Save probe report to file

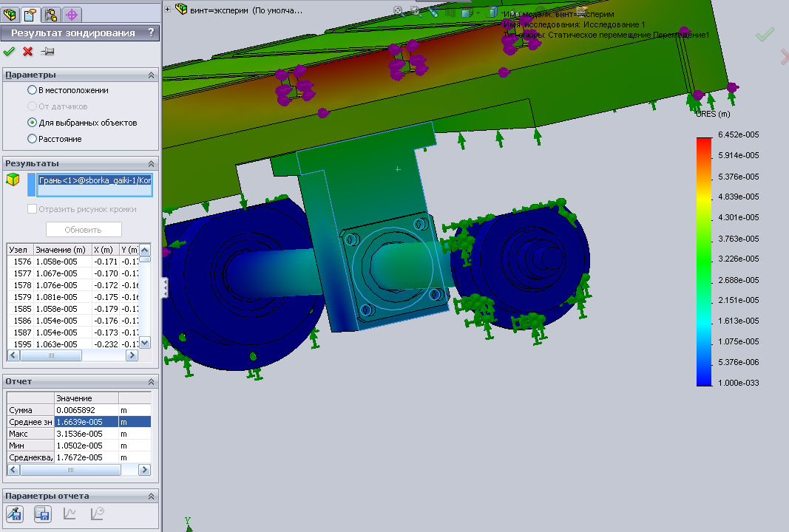(x=42, y=514)
